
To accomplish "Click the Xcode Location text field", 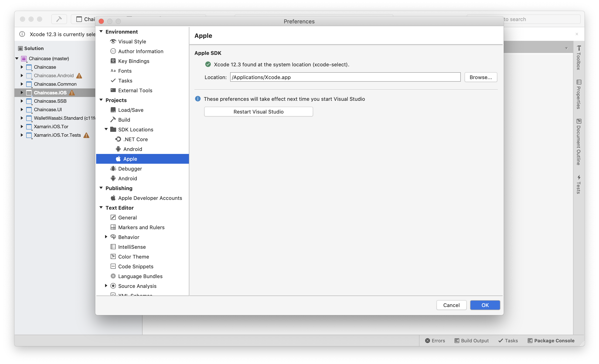I will coord(345,77).
